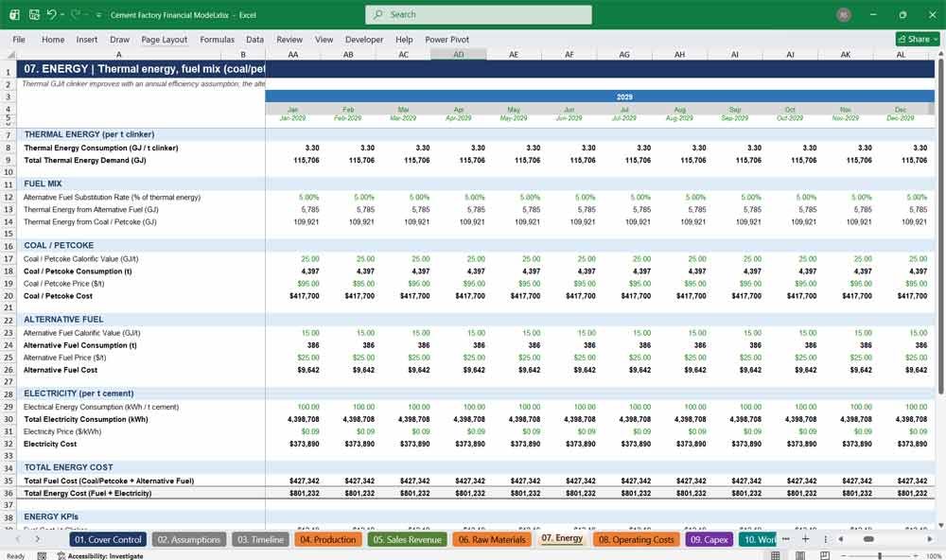Select the Coal / Petcoke Cost label cell
Screen dimensions: 946x560
coord(58,296)
